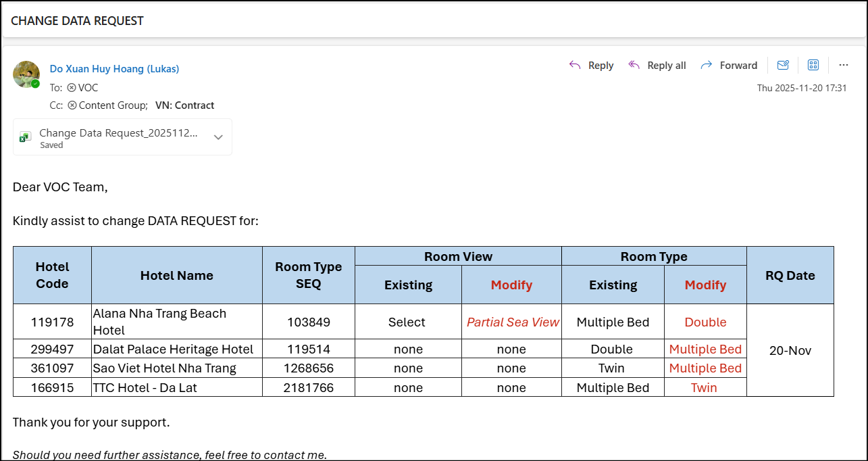Click the Reply arrow icon
The image size is (868, 461).
[575, 65]
